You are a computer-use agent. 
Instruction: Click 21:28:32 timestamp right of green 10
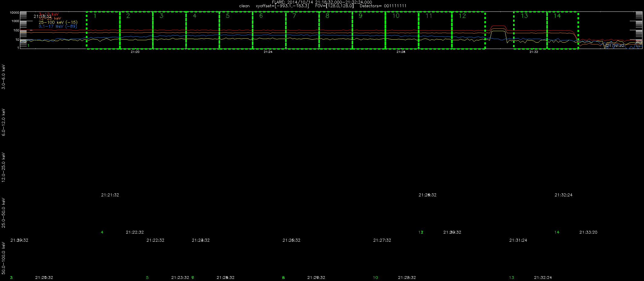[407, 277]
